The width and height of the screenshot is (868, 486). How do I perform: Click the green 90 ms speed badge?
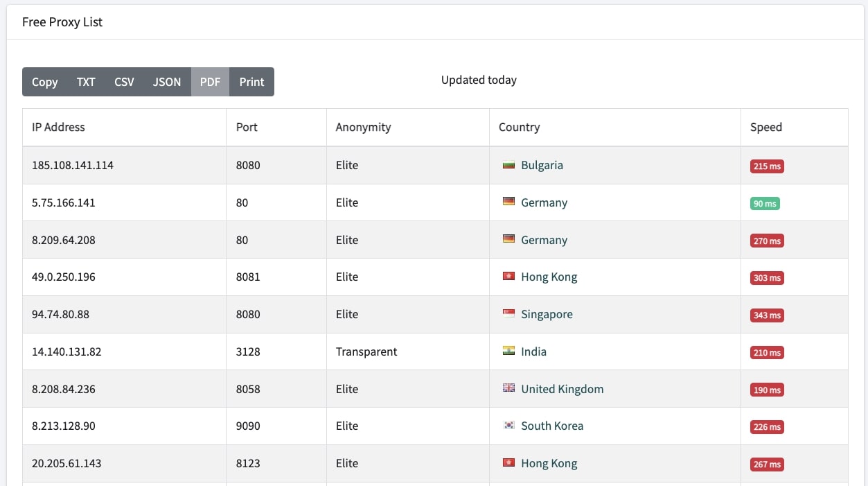(x=764, y=203)
